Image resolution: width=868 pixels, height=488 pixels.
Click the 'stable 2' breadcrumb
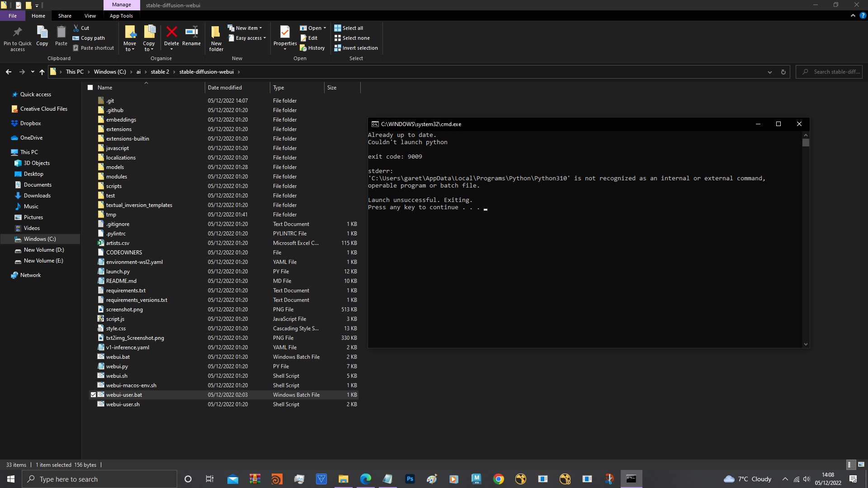tap(160, 72)
